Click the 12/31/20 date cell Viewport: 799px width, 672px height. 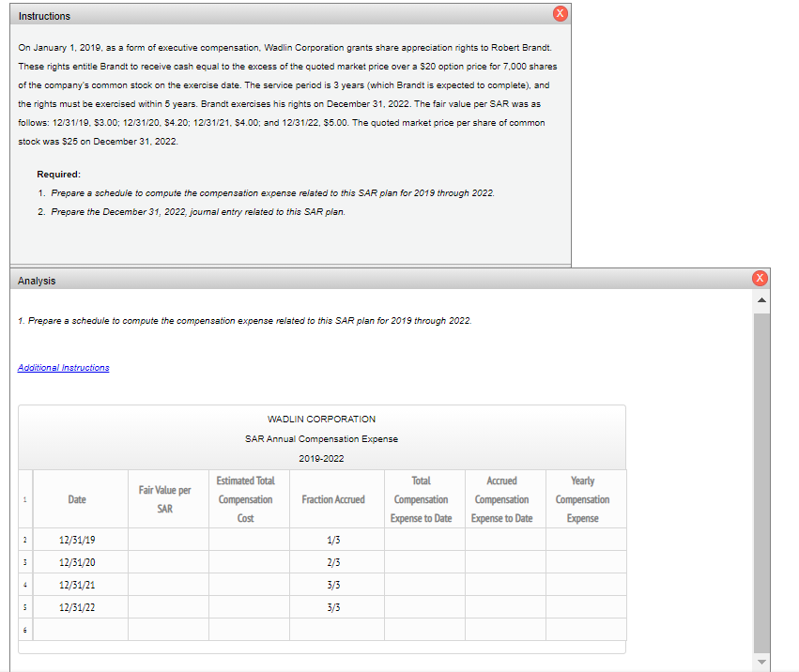tap(81, 562)
